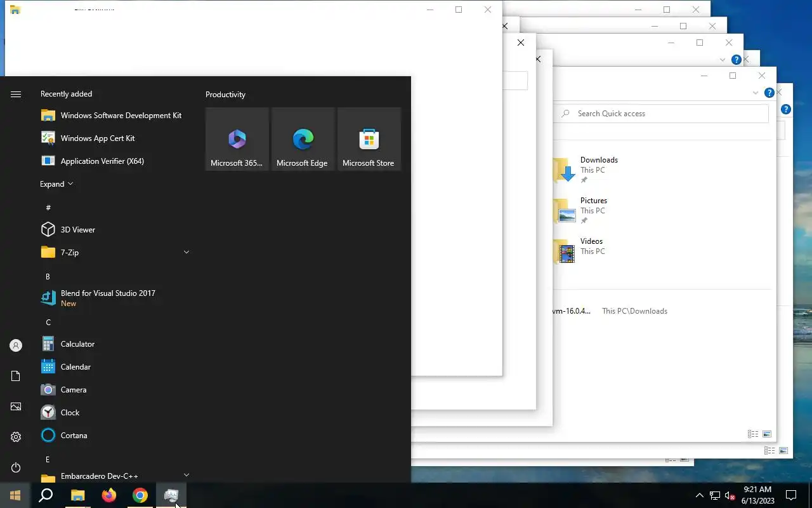Expand ribbon chevron in File Explorer

755,93
